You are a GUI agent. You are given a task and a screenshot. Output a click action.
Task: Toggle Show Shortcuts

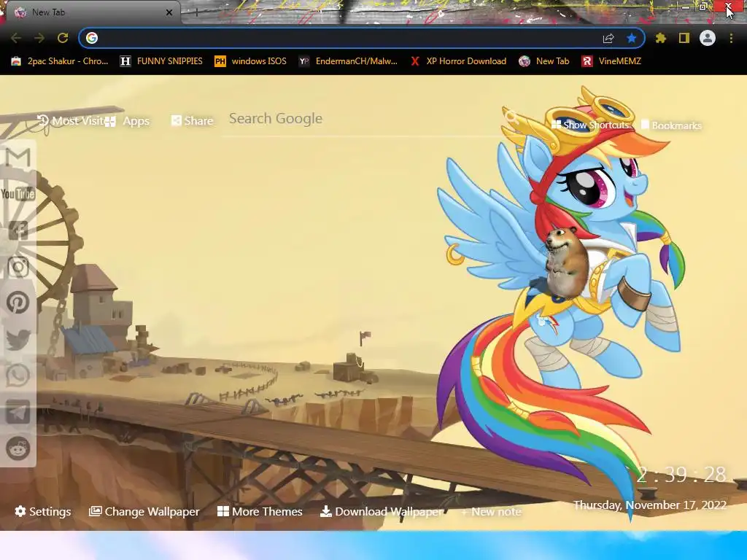pos(590,125)
